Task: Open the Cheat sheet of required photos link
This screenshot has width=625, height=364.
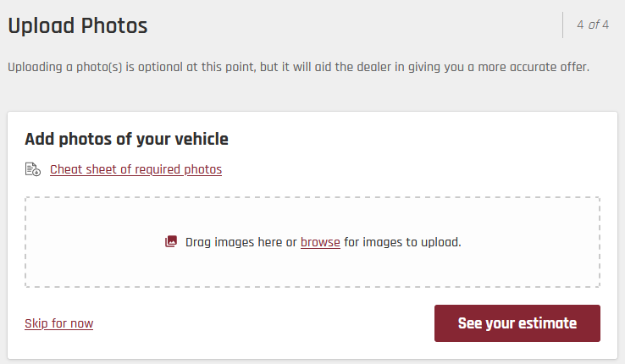Action: coord(136,169)
